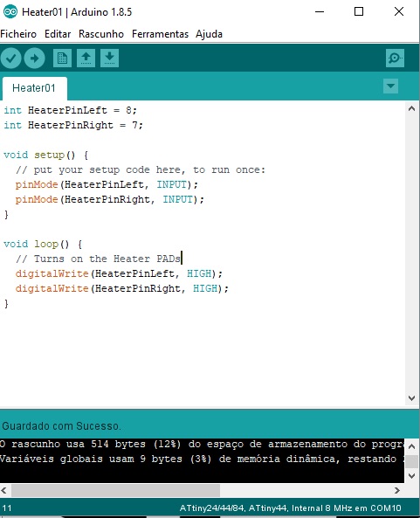
Task: Create a new sketch file icon
Action: pyautogui.click(x=62, y=59)
